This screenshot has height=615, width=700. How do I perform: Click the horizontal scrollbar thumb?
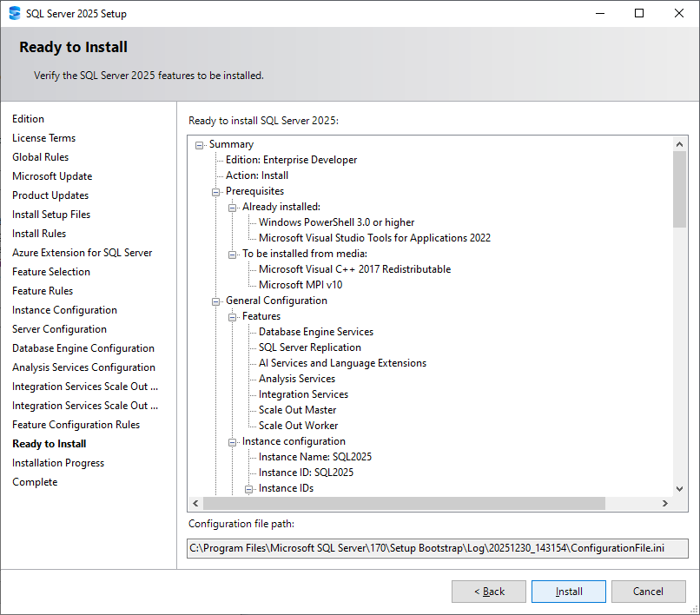(404, 503)
